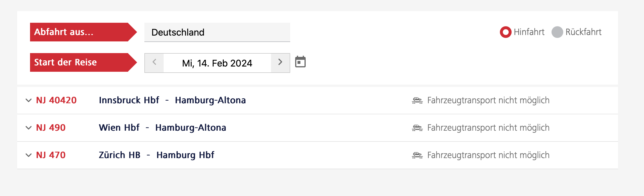Advance to next day arrow
The width and height of the screenshot is (644, 196).
tap(280, 62)
